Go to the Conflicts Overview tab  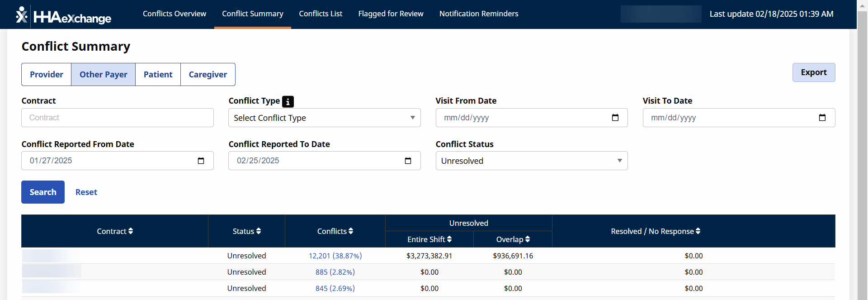(x=175, y=14)
